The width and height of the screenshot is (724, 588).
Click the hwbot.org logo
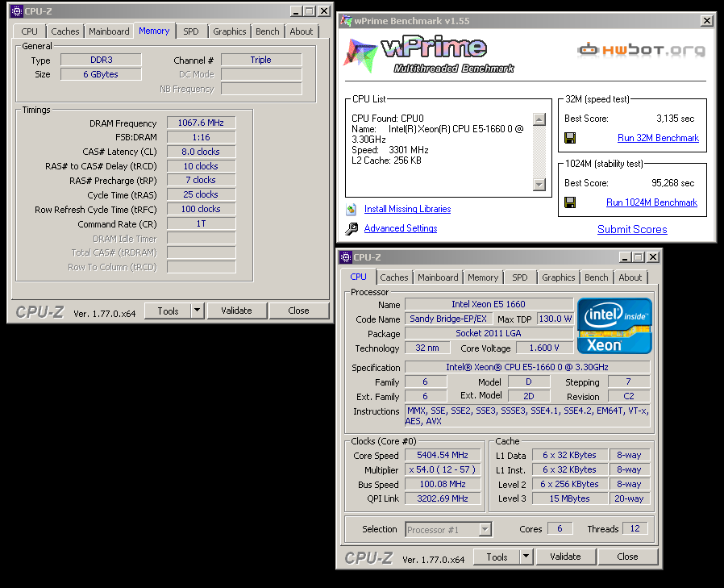click(641, 49)
